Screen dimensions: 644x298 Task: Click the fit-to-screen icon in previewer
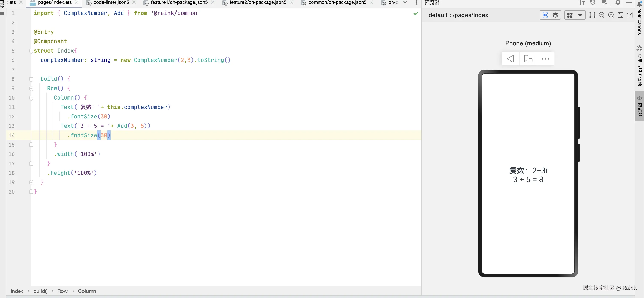tap(620, 15)
